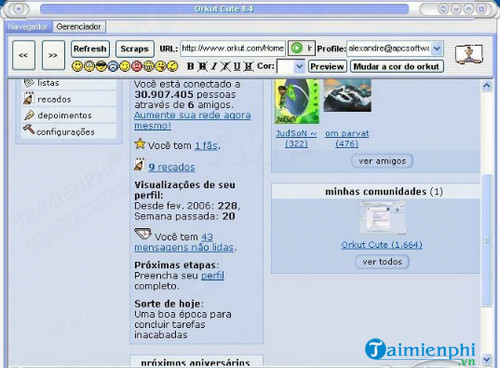
Task: Click the scrollbar down arrow
Action: coord(487,359)
